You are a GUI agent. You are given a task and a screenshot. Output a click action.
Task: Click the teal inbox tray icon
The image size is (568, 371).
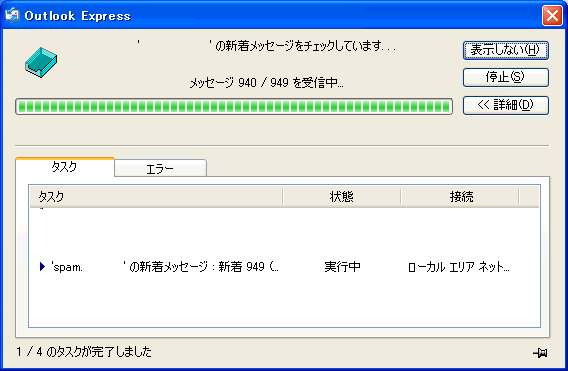(x=41, y=62)
